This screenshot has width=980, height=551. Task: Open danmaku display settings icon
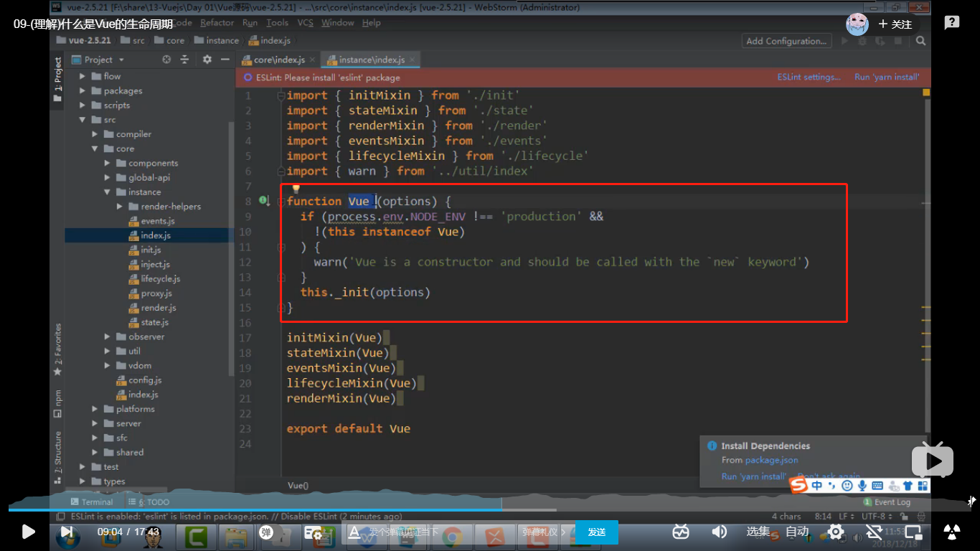point(312,532)
